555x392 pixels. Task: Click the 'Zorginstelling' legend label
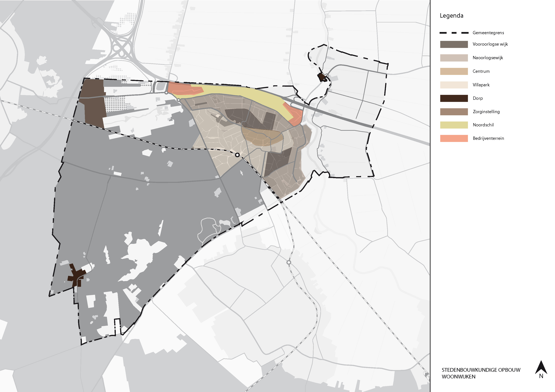[x=486, y=112]
